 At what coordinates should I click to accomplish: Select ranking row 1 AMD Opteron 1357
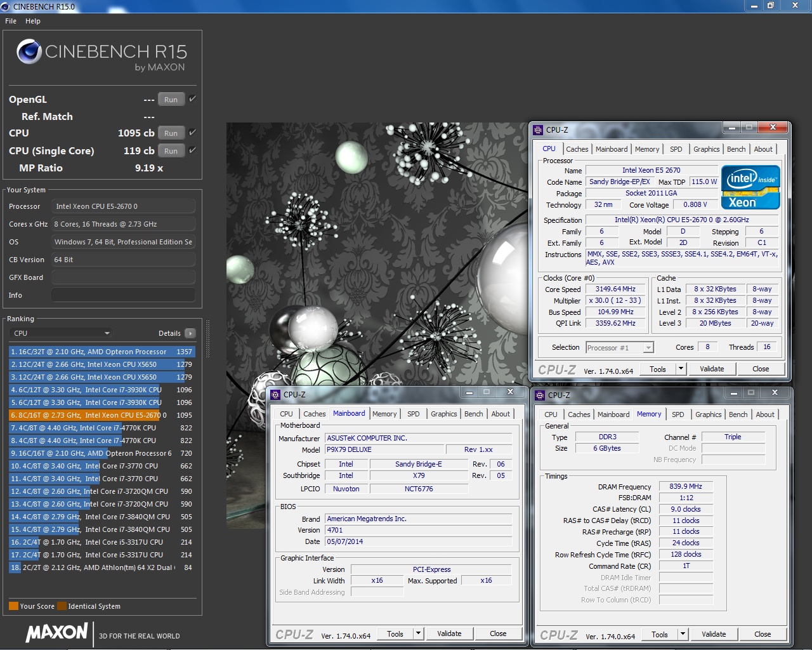pyautogui.click(x=101, y=352)
